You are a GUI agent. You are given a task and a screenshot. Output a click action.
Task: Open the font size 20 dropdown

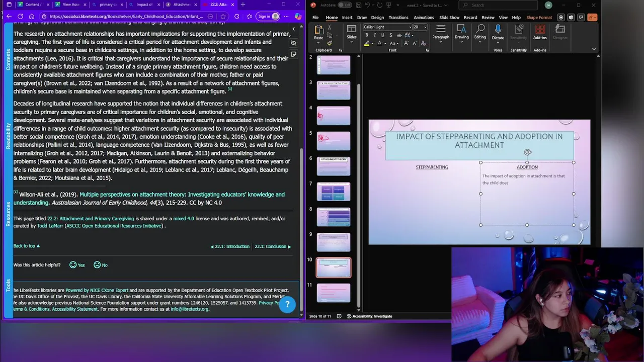[x=425, y=27]
